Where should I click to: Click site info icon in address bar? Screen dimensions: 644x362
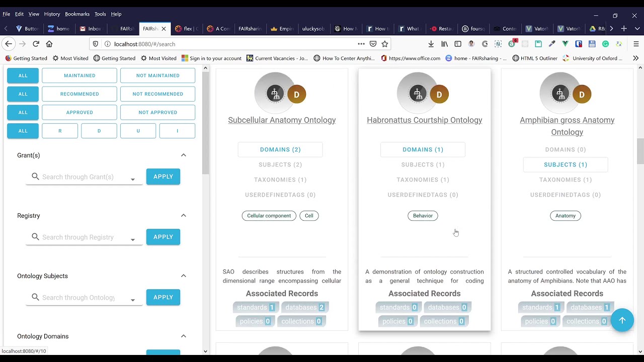coord(107,44)
